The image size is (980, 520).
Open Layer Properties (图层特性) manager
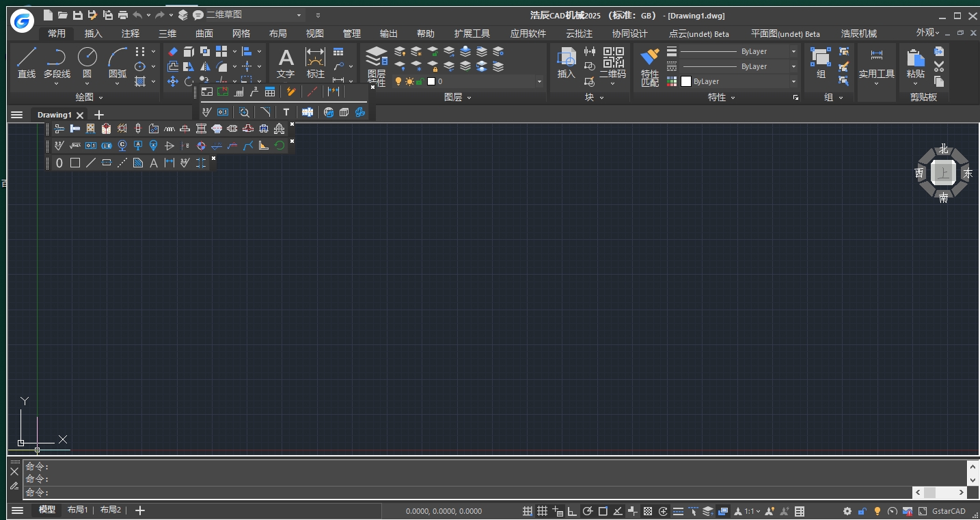coord(377,66)
